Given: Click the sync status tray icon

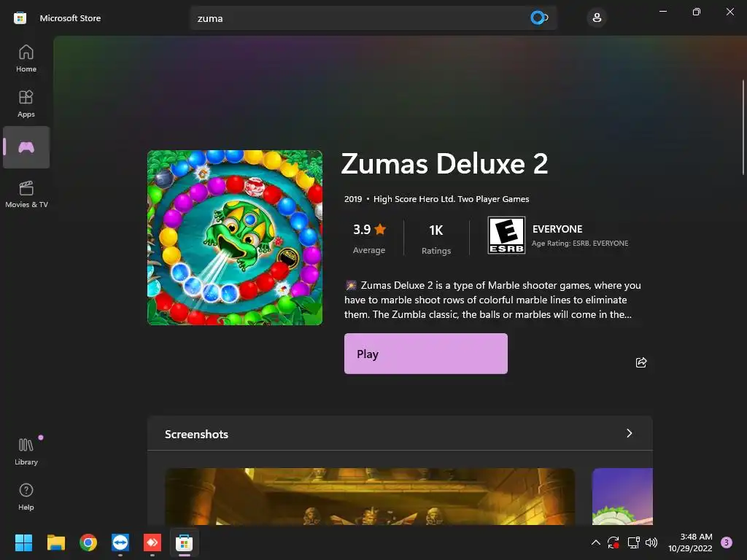Looking at the screenshot, I should pyautogui.click(x=614, y=542).
